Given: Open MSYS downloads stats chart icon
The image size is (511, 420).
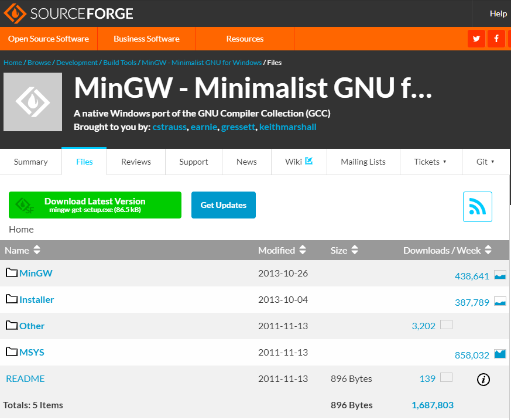Looking at the screenshot, I should tap(500, 354).
